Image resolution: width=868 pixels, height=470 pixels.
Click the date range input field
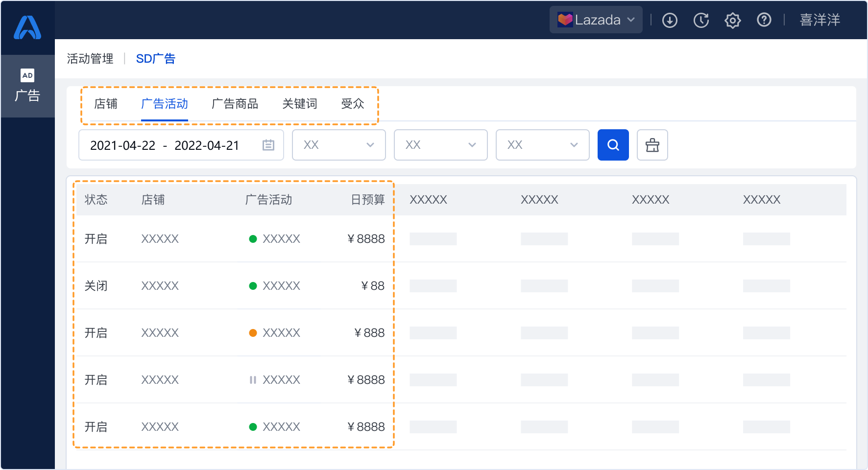click(181, 145)
